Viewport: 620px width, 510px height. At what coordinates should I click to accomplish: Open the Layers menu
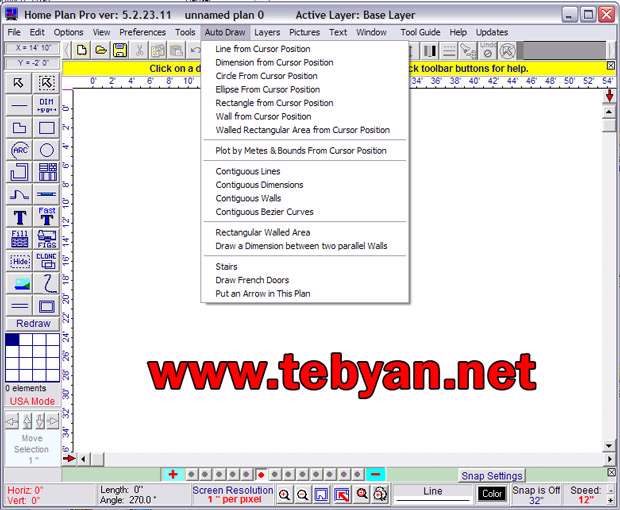[x=267, y=32]
